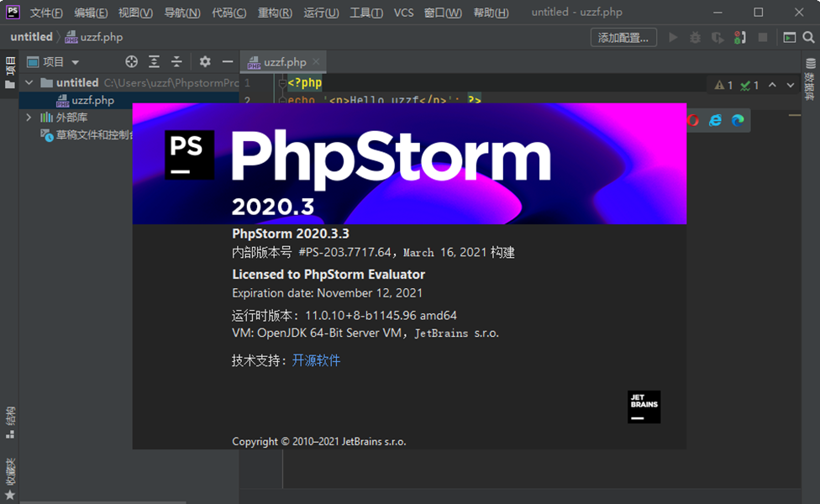This screenshot has height=504, width=820.
Task: Open the 重构(R) menu
Action: pos(275,13)
